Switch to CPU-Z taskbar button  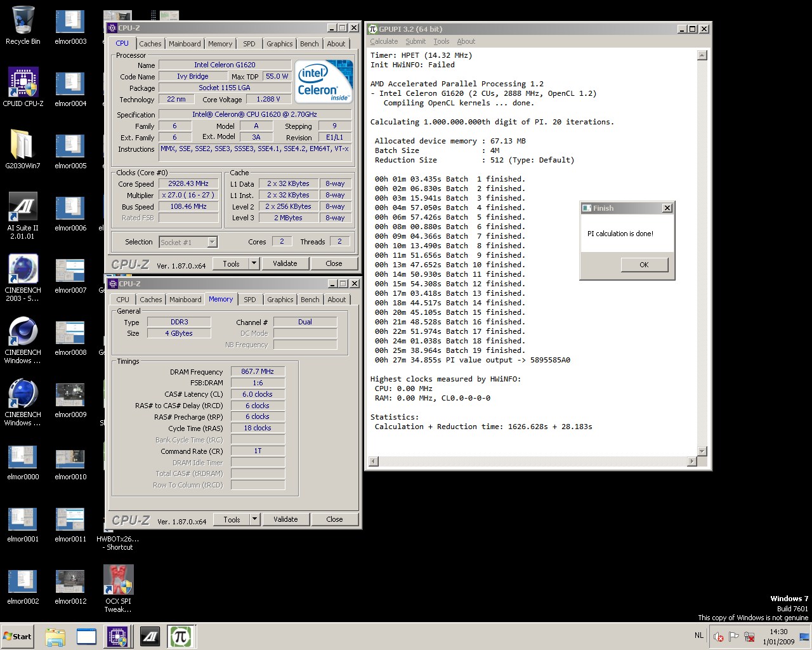(x=118, y=637)
